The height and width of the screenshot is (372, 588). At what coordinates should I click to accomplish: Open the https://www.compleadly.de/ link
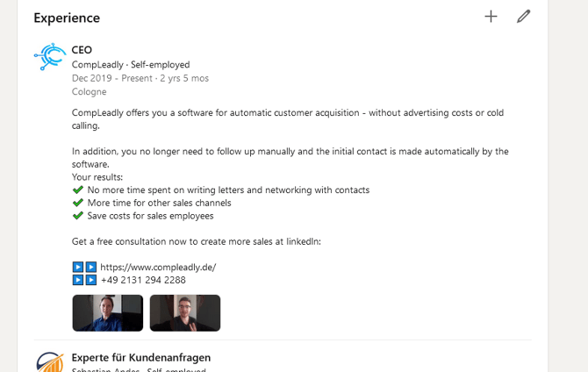[x=158, y=267]
